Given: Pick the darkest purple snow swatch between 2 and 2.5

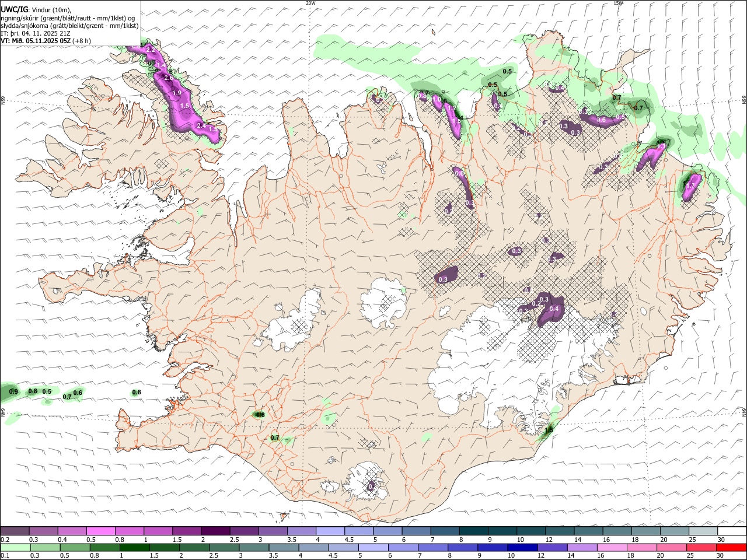Looking at the screenshot, I should click(215, 531).
